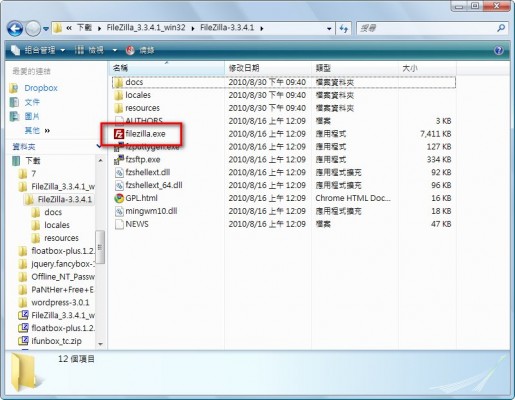Viewport: 515px width, 400px height.
Task: Collapse the Folders pane chevron
Action: click(x=99, y=146)
